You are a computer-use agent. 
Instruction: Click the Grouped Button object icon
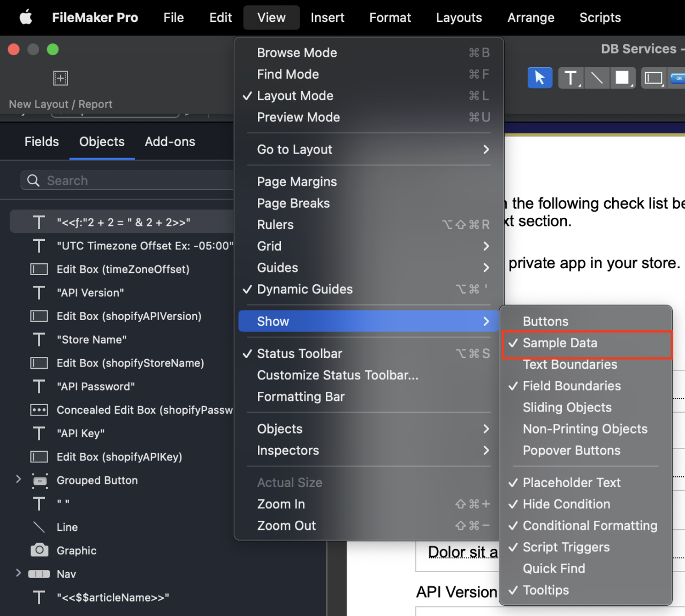[40, 481]
